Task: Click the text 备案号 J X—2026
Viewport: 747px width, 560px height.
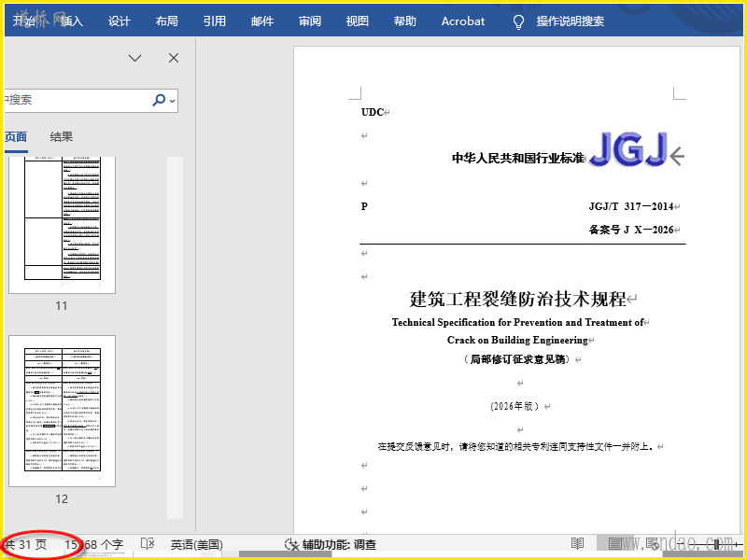Action: (631, 230)
